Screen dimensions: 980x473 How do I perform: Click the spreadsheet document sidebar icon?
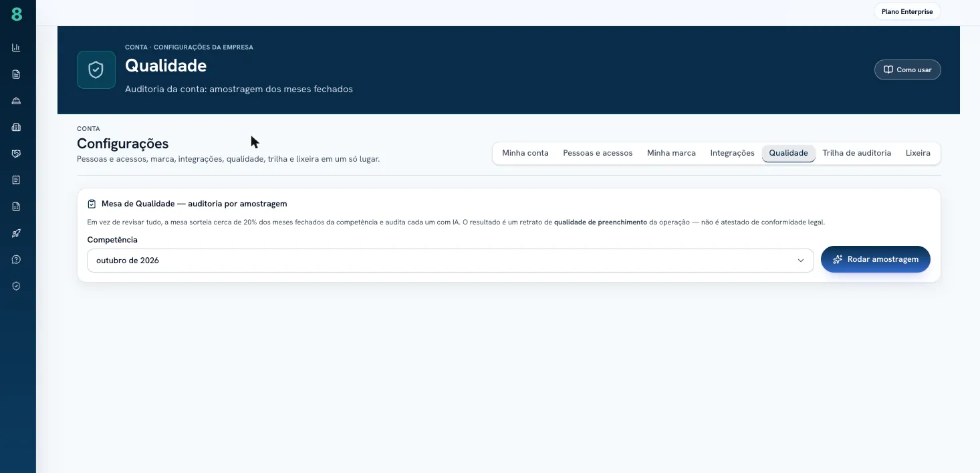(16, 206)
